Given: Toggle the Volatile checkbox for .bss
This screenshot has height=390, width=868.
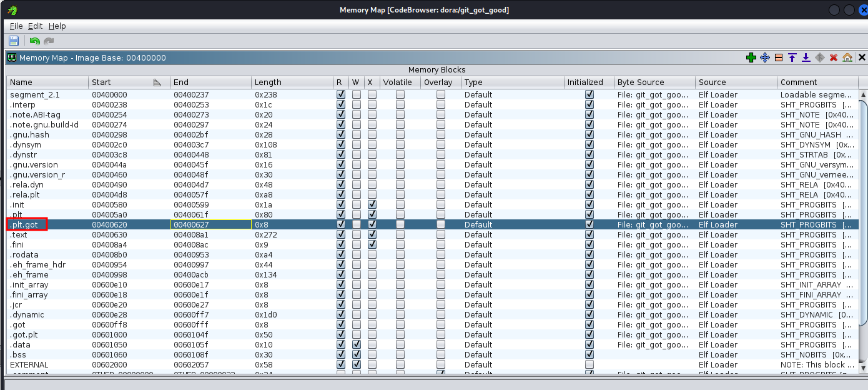Looking at the screenshot, I should coord(400,354).
